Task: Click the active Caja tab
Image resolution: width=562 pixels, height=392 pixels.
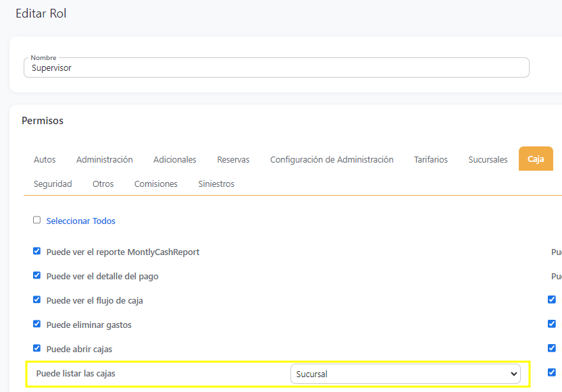Action: (x=536, y=159)
